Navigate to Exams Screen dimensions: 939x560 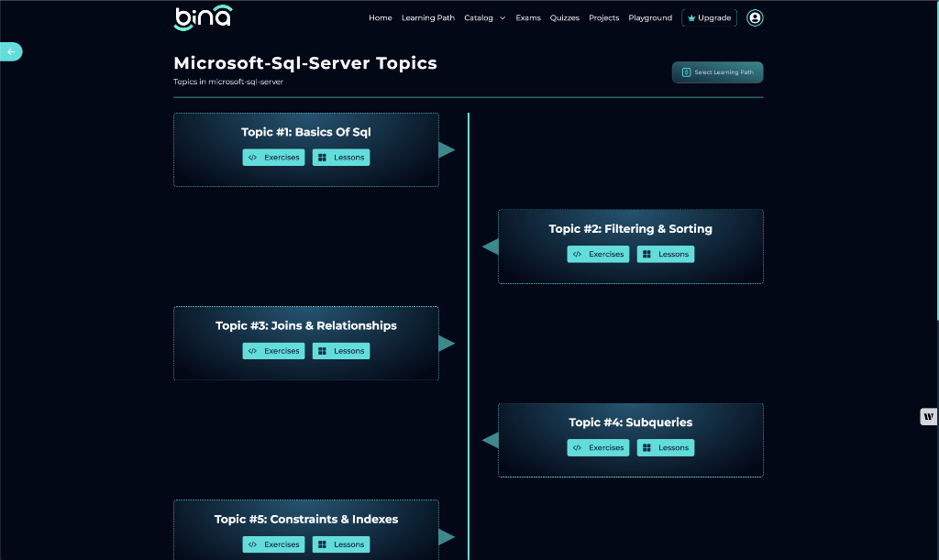click(528, 18)
